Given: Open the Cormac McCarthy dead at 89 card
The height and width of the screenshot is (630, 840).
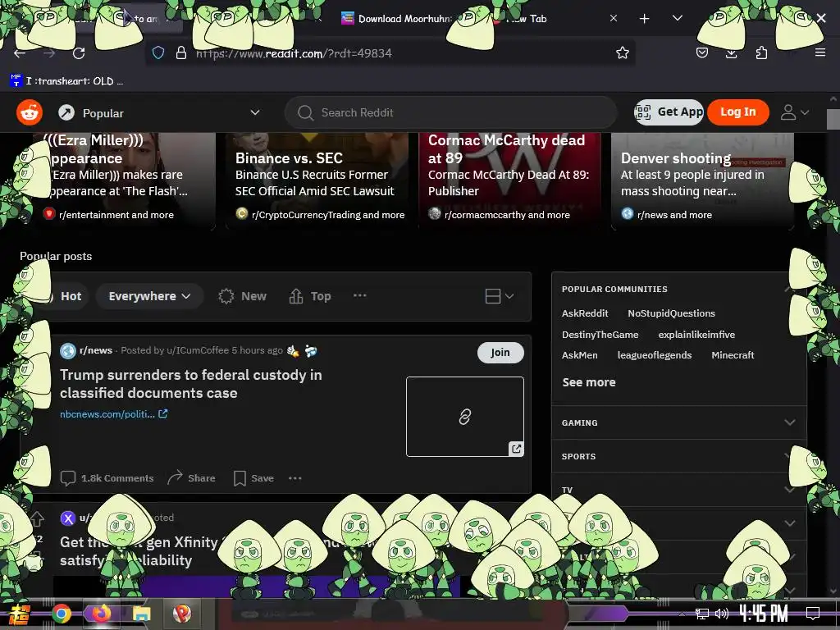Looking at the screenshot, I should 510,181.
